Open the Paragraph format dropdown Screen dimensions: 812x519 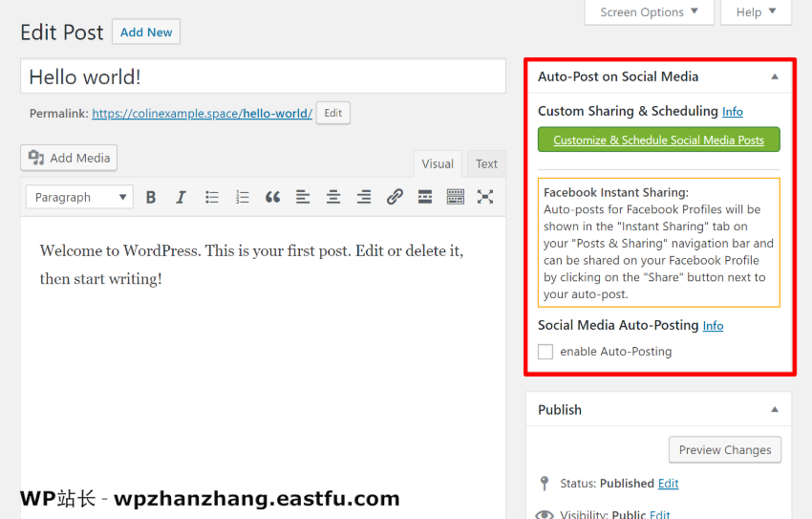tap(79, 197)
